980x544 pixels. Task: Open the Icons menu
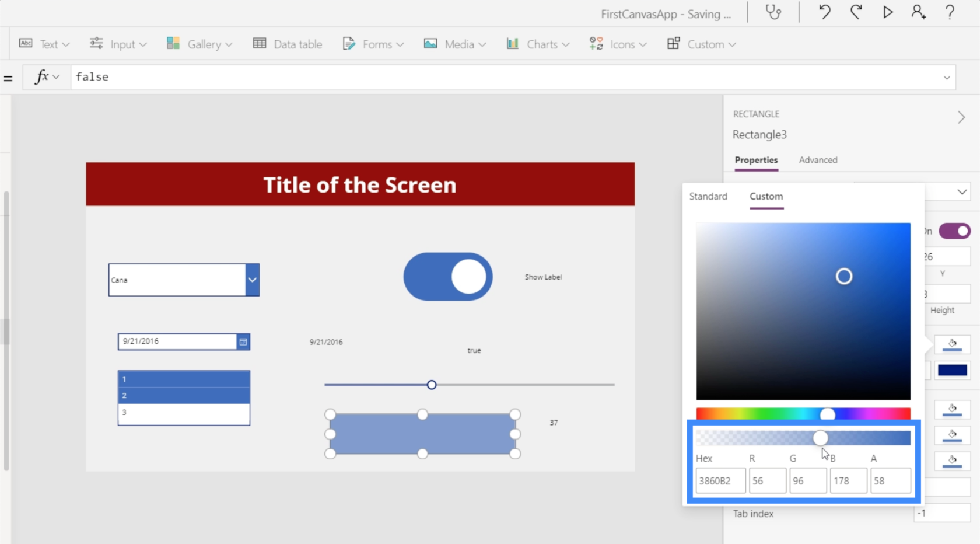click(x=618, y=44)
